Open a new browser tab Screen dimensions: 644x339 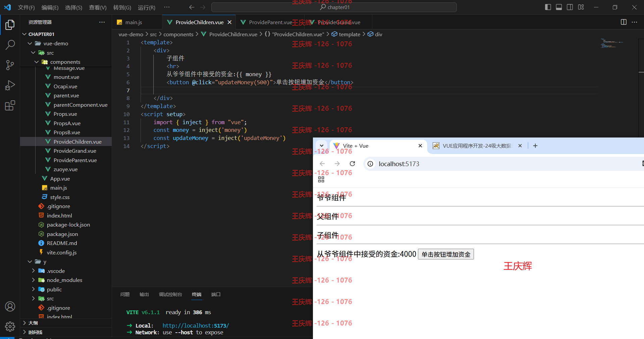(535, 146)
